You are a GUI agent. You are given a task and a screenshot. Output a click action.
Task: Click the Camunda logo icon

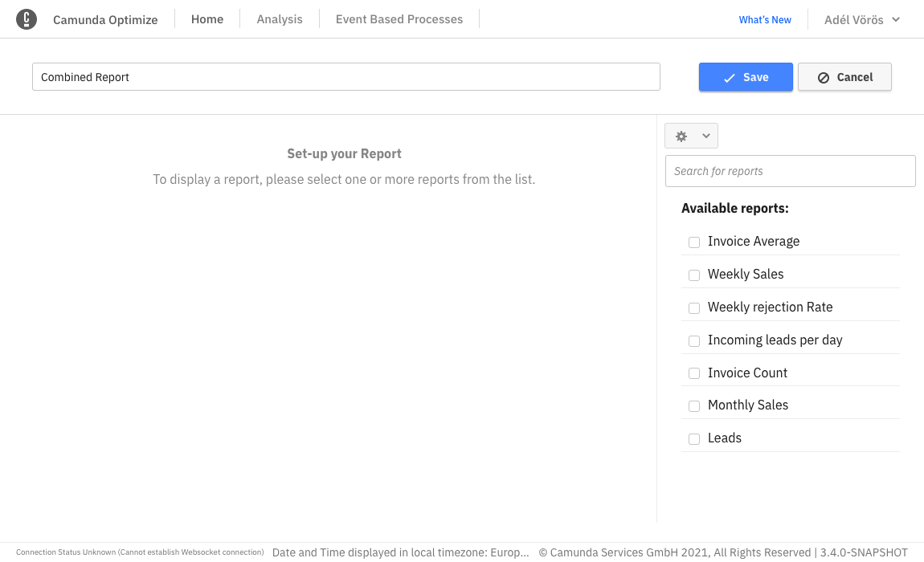[27, 19]
